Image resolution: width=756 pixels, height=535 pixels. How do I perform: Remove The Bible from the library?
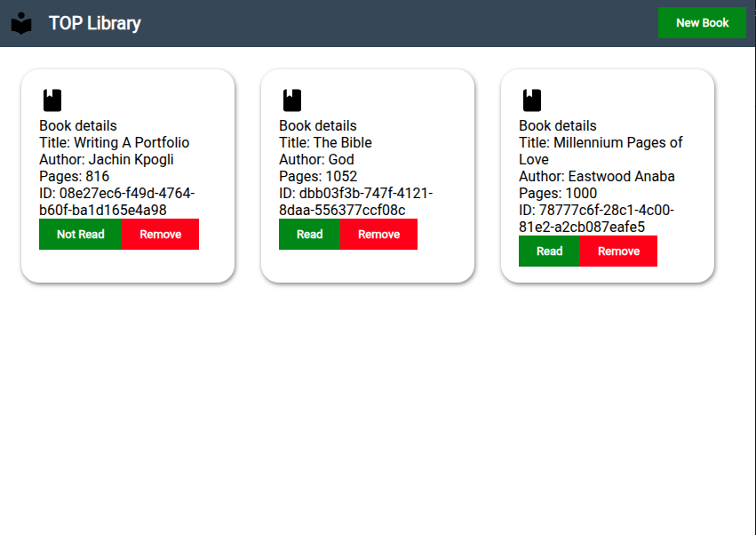379,235
